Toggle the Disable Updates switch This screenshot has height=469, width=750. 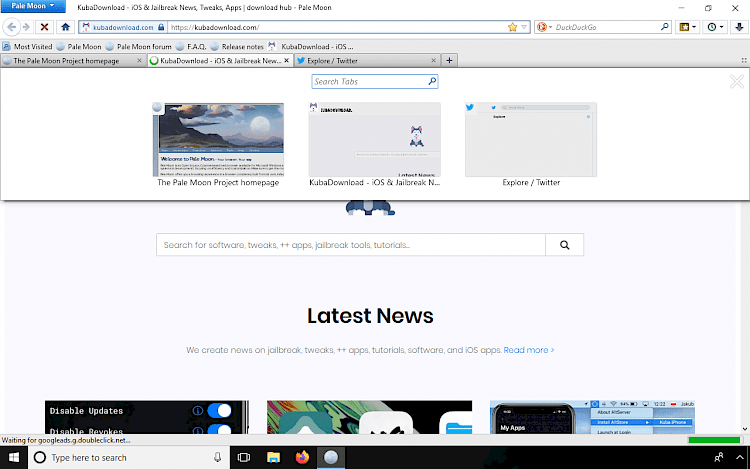(x=220, y=410)
